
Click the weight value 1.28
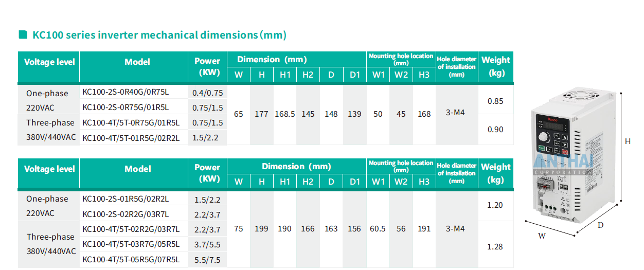click(495, 247)
